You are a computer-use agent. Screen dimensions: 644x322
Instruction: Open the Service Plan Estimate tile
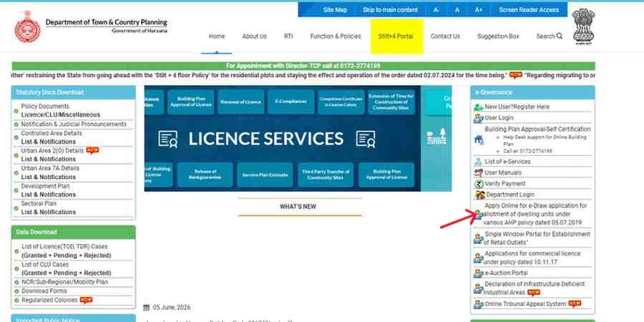click(x=265, y=175)
